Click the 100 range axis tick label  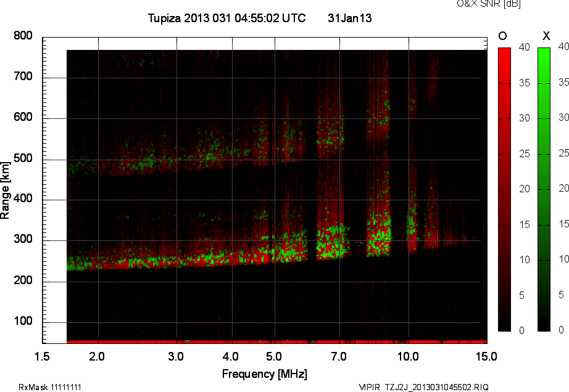tap(23, 321)
